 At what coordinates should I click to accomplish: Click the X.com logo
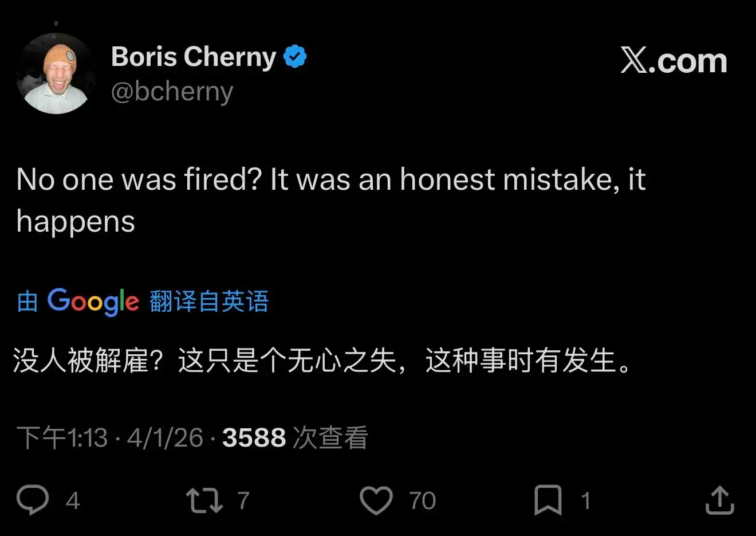click(x=674, y=61)
